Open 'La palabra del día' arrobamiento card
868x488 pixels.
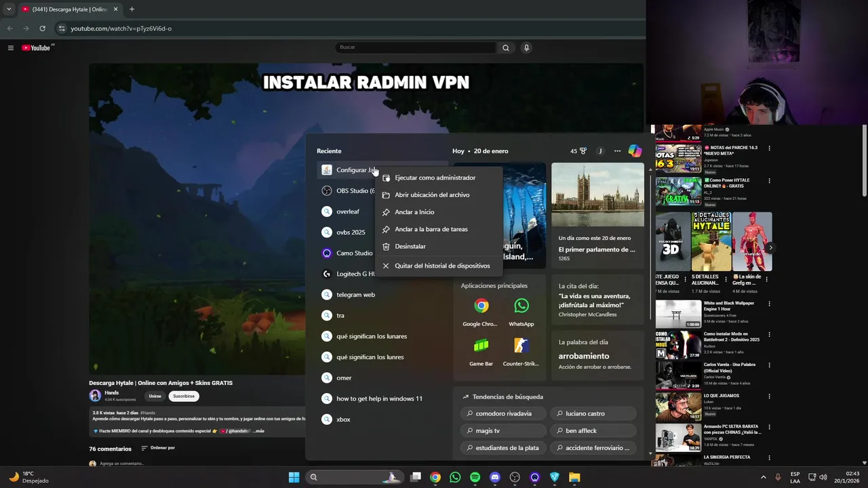(597, 355)
